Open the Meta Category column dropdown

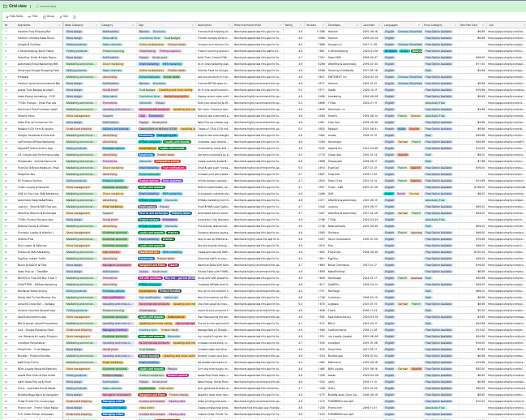(x=96, y=25)
